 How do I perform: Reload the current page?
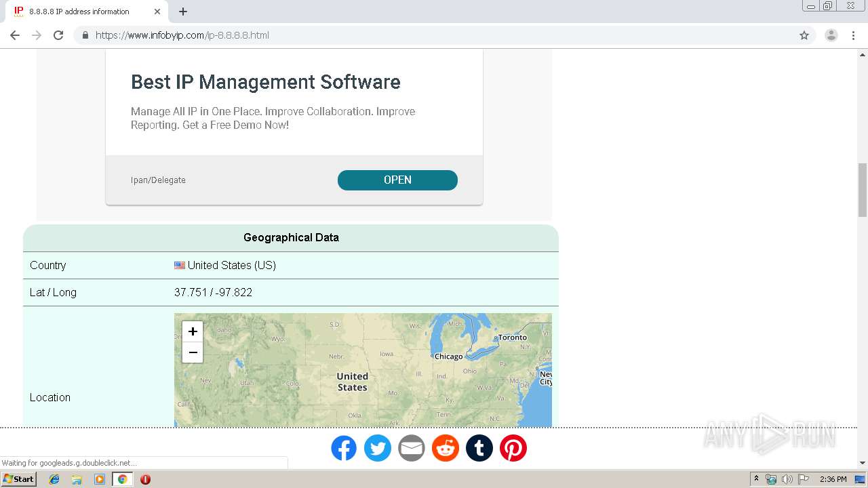tap(58, 35)
